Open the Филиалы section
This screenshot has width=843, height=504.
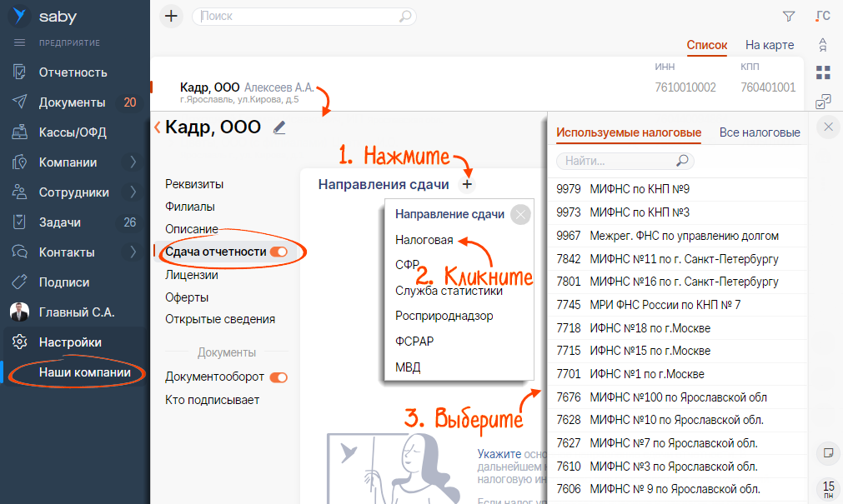[190, 207]
